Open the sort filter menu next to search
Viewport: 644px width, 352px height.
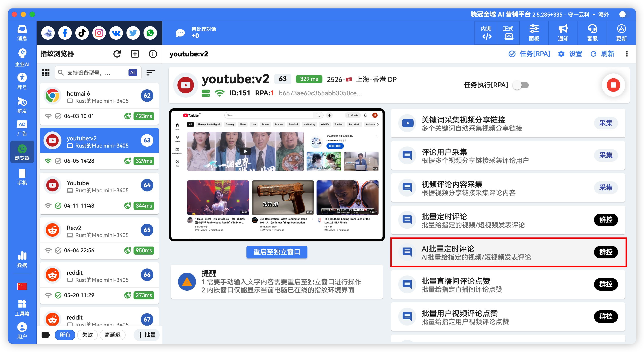(x=150, y=73)
